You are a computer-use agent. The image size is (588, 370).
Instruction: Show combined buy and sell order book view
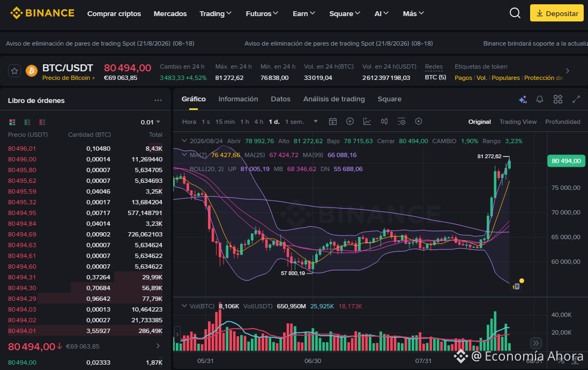point(12,122)
